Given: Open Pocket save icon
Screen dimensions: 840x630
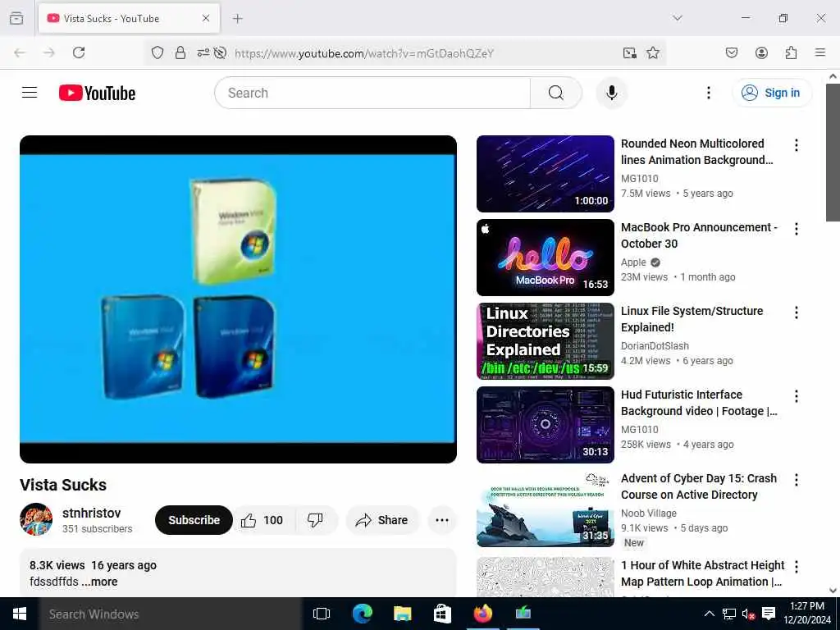Looking at the screenshot, I should 731,52.
